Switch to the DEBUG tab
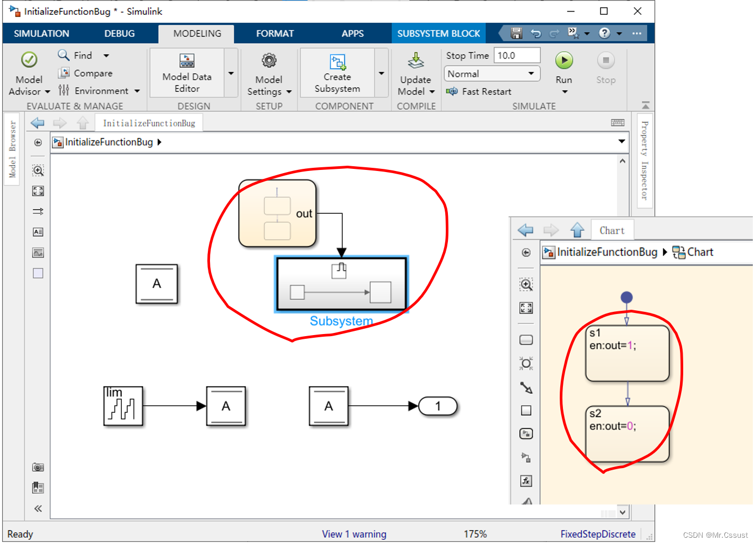 [x=120, y=33]
